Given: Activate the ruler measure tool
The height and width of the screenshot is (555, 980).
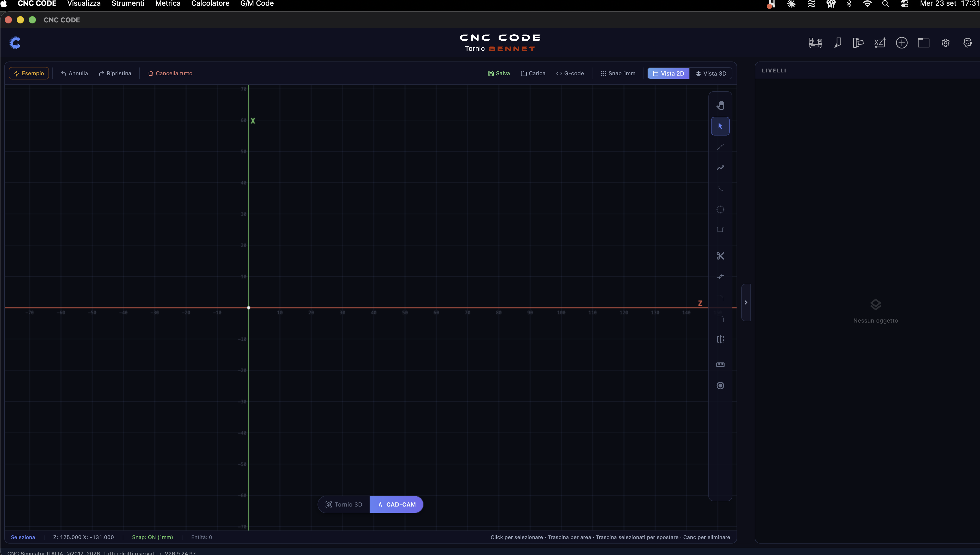Looking at the screenshot, I should click(720, 365).
